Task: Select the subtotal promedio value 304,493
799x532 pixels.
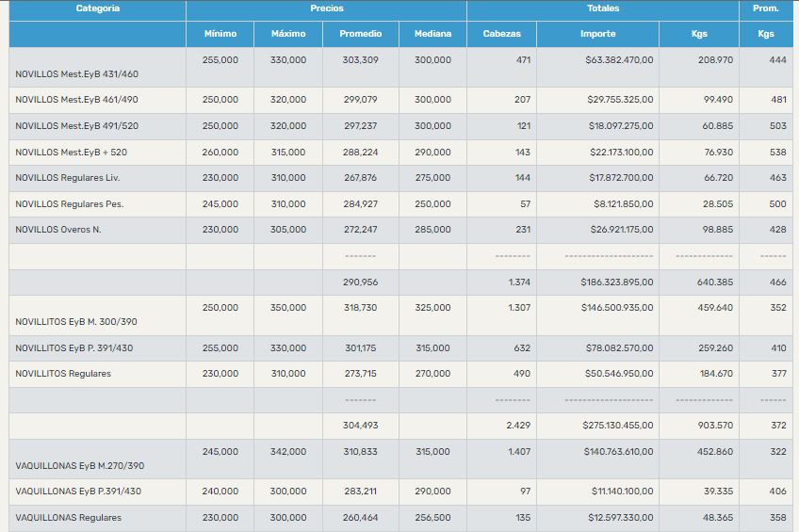Action: [x=360, y=426]
